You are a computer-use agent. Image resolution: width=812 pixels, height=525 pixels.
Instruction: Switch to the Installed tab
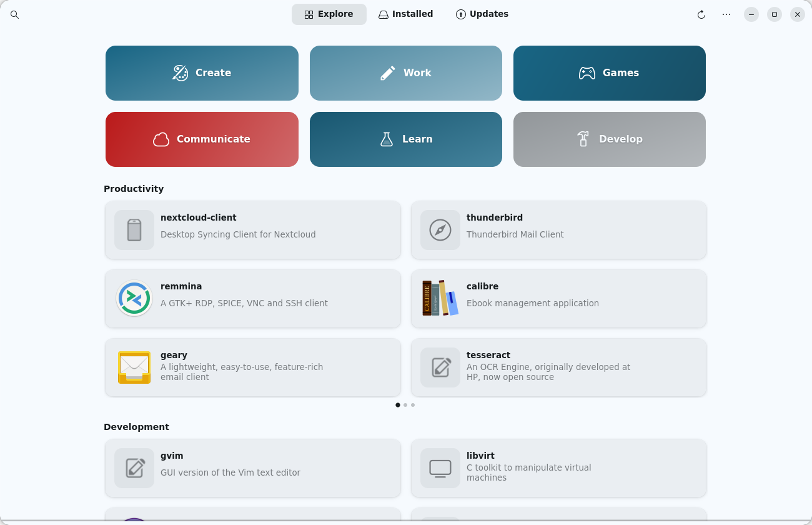[406, 14]
